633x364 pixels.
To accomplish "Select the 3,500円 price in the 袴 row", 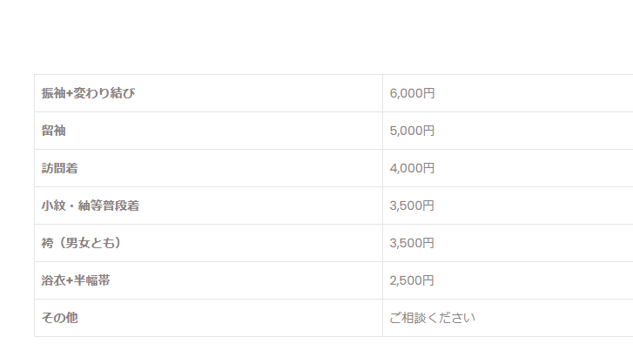I will pyautogui.click(x=412, y=243).
